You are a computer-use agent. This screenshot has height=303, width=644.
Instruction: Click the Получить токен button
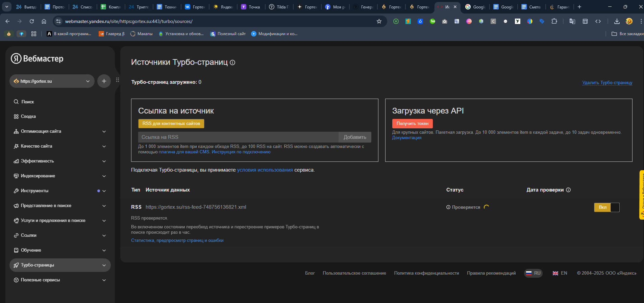(x=413, y=124)
